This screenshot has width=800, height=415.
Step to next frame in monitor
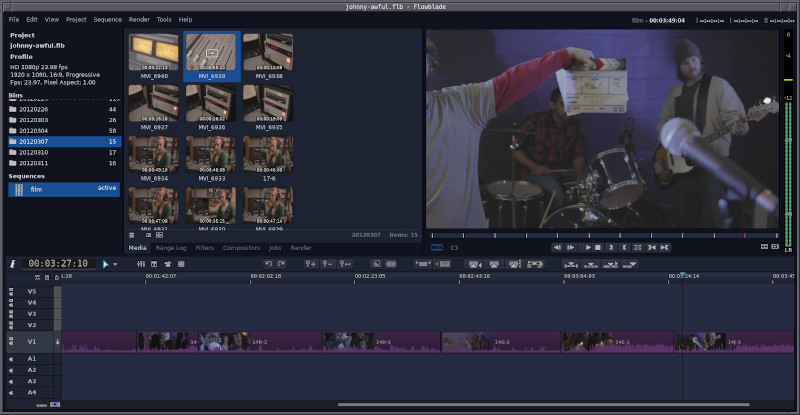[570, 248]
